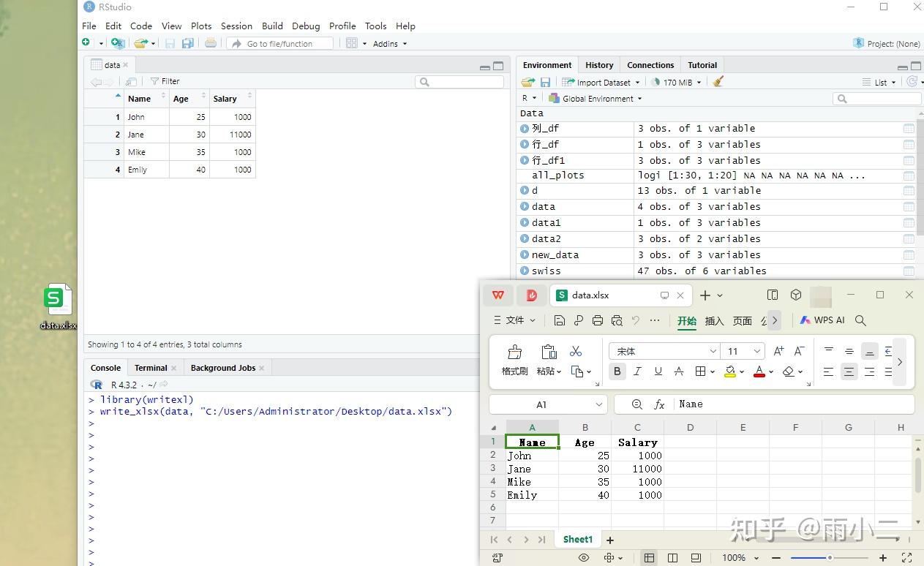Click the Format Painter (格式刷) brush icon
Image resolution: width=924 pixels, height=566 pixels.
(x=514, y=352)
